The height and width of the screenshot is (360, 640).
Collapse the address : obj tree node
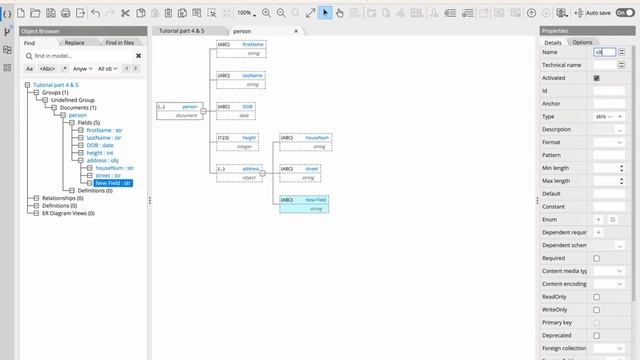81,160
